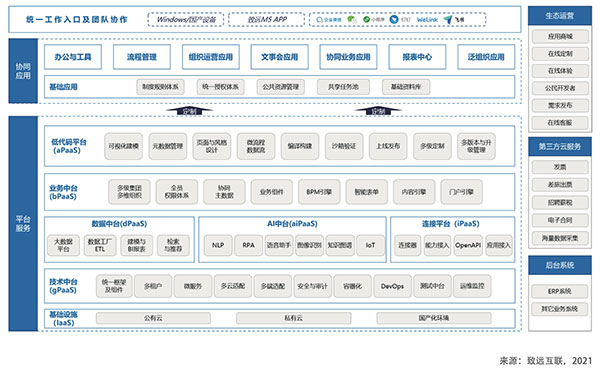Image resolution: width=600 pixels, height=370 pixels.
Task: Select the ERP系统 box under 后台系统
Action: [x=559, y=291]
